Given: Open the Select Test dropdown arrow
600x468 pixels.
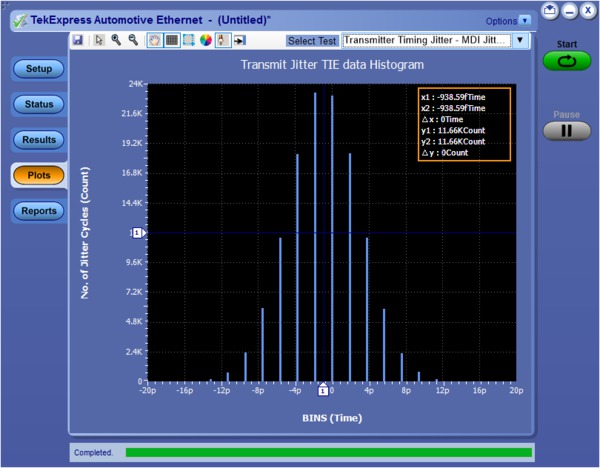Looking at the screenshot, I should (x=520, y=40).
